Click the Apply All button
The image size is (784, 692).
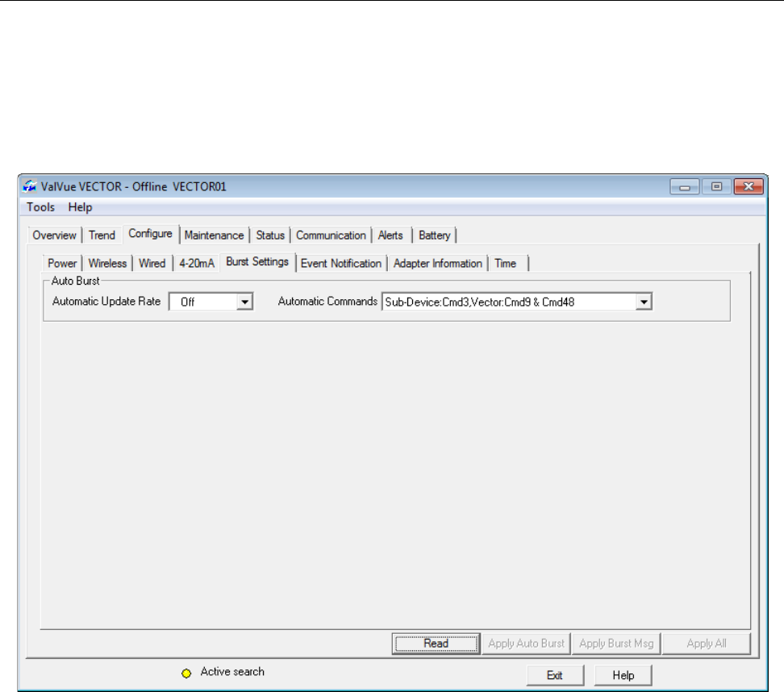[x=707, y=644]
